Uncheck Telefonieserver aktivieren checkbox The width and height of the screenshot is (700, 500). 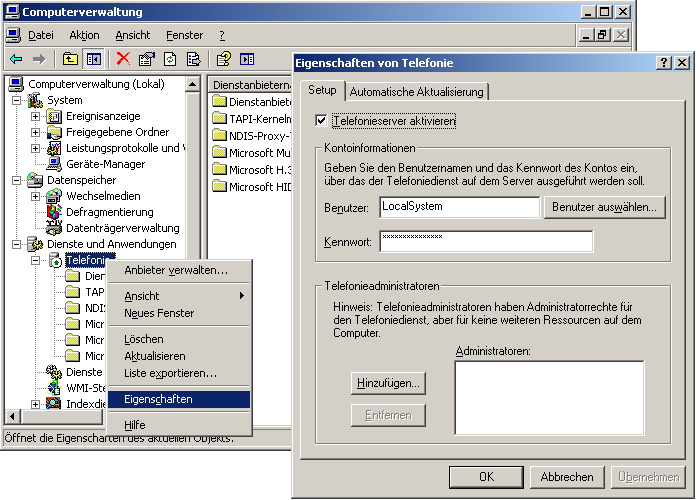(x=321, y=121)
